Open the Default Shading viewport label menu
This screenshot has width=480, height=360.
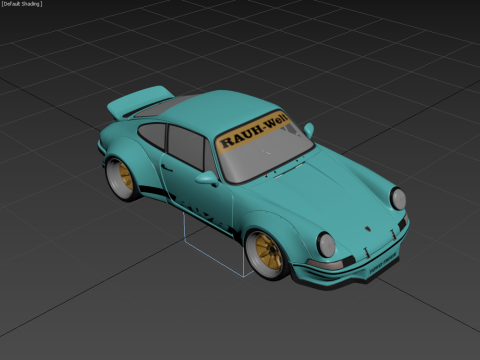22,4
